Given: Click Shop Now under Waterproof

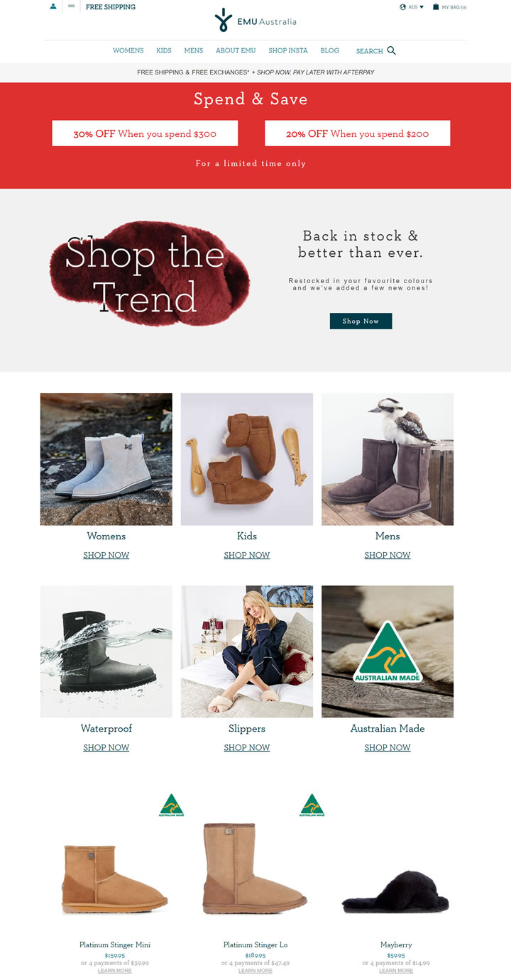Looking at the screenshot, I should tap(106, 747).
